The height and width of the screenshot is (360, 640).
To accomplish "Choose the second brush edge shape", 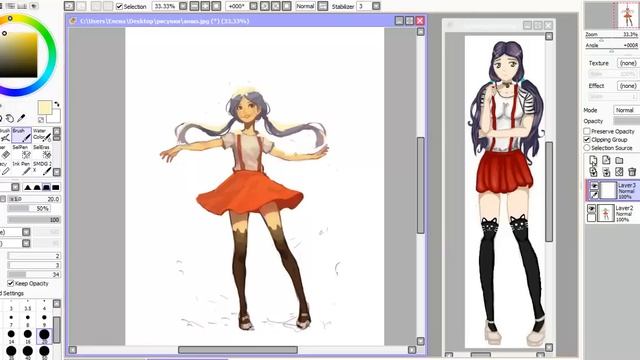I will click(37, 187).
